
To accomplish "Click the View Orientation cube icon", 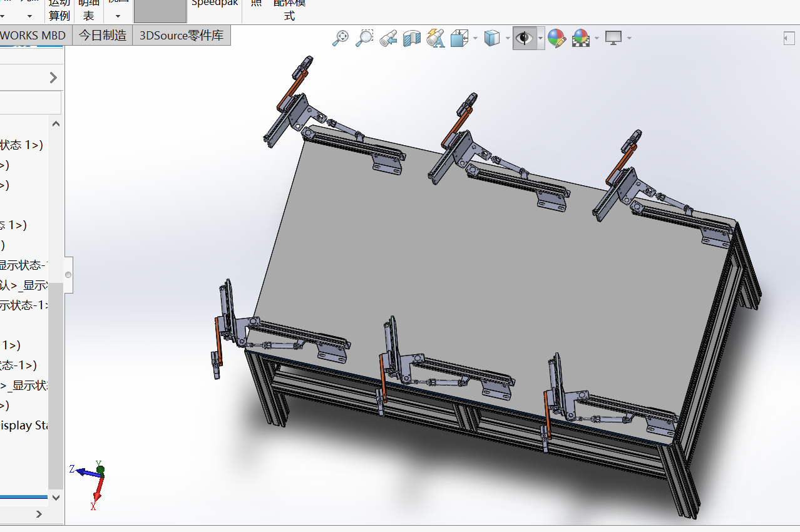I will point(459,38).
